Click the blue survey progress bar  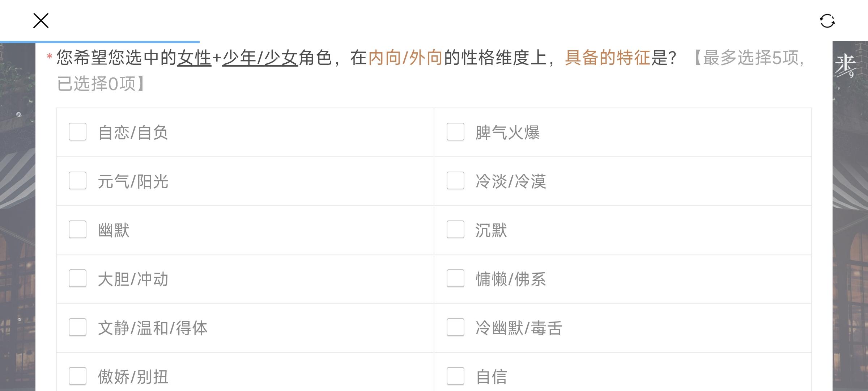100,42
